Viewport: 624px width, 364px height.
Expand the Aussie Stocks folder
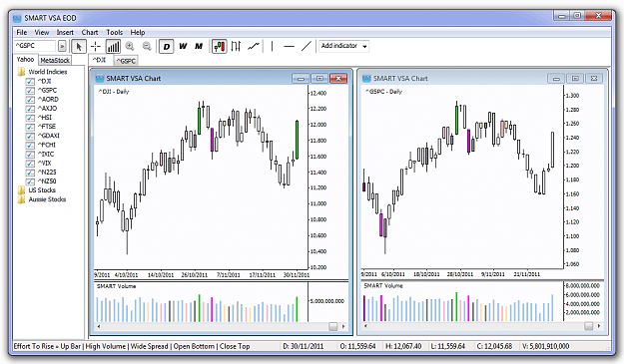[x=47, y=199]
